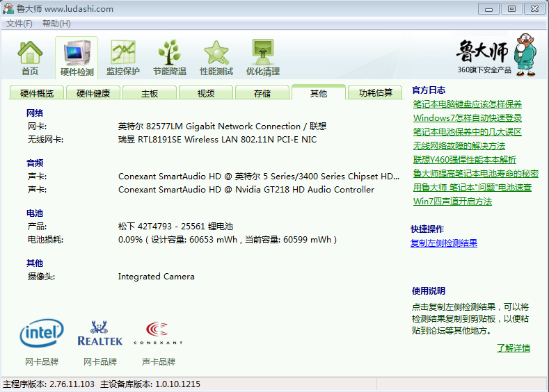
Task: Click the 摄像头 label
Action: coord(41,277)
